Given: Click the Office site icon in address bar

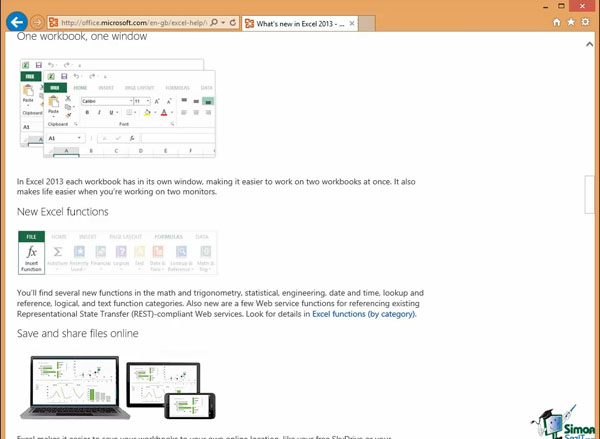Looking at the screenshot, I should click(x=54, y=23).
